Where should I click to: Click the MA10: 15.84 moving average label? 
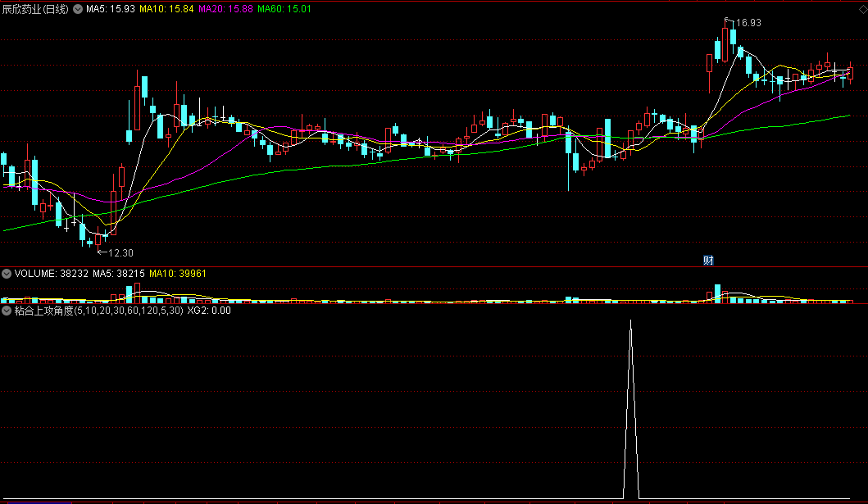tap(166, 9)
